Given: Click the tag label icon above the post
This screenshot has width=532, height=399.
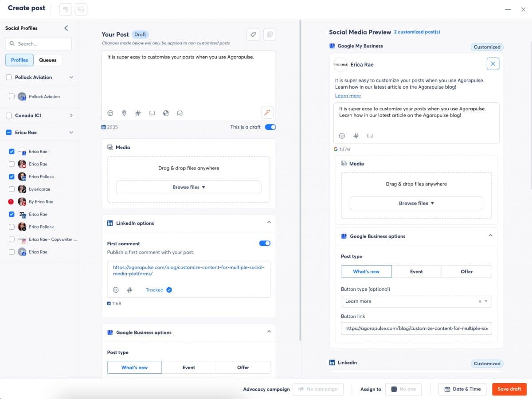Looking at the screenshot, I should (253, 34).
